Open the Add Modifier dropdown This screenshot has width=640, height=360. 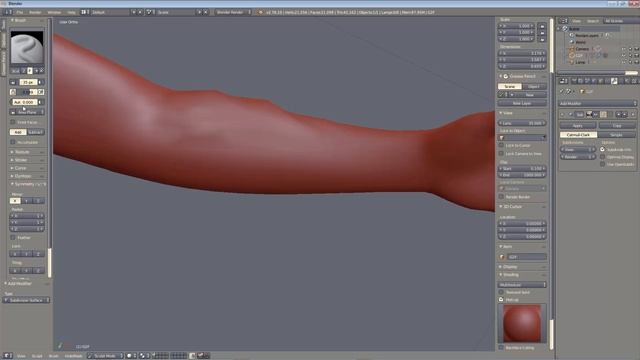point(598,103)
